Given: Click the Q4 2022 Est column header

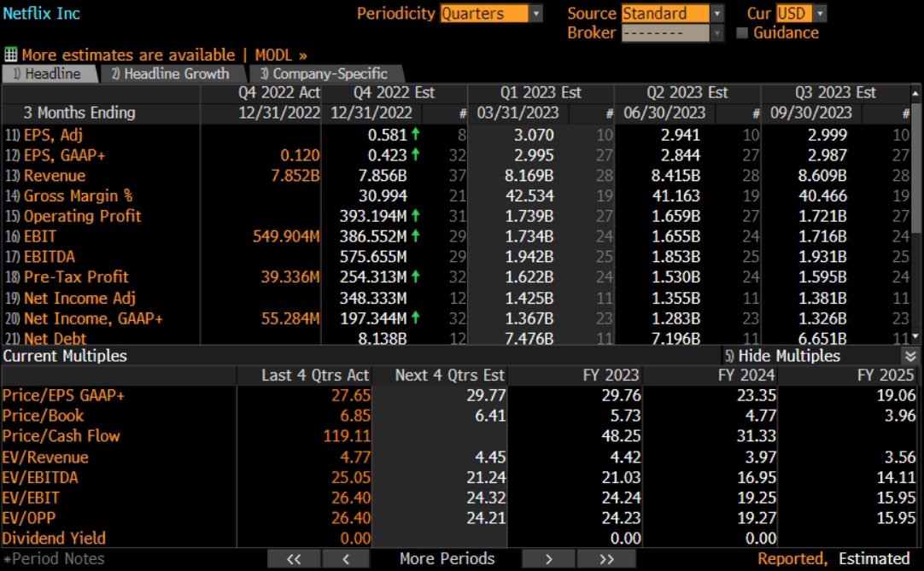Looking at the screenshot, I should (394, 92).
